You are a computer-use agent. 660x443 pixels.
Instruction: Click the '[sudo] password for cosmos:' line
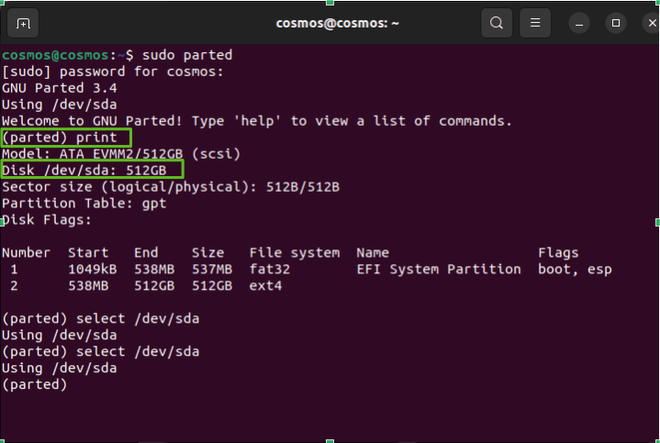tap(112, 72)
